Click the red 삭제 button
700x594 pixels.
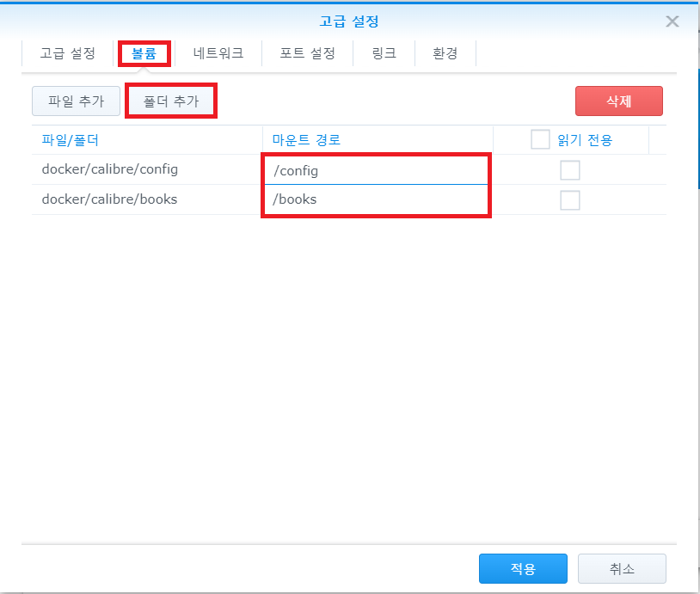(x=619, y=101)
